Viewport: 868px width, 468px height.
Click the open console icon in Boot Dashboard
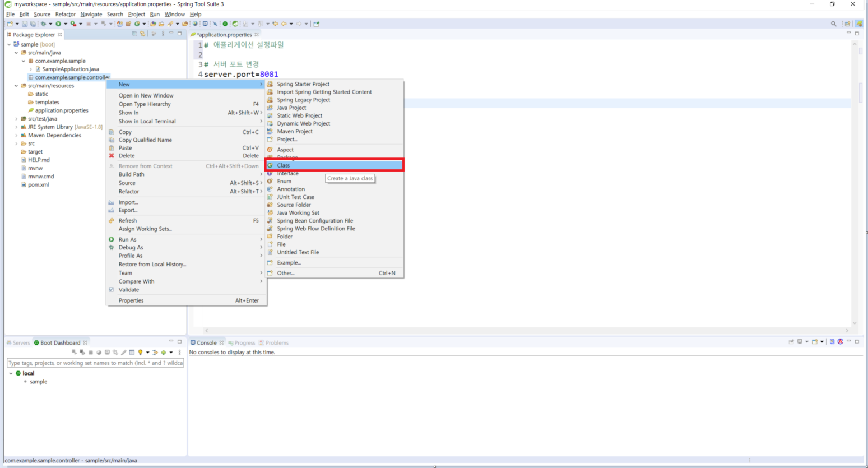(107, 353)
